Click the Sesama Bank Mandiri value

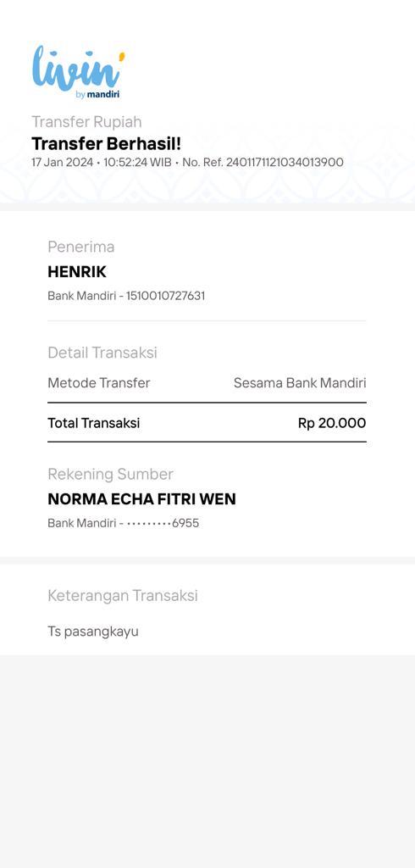(x=300, y=383)
